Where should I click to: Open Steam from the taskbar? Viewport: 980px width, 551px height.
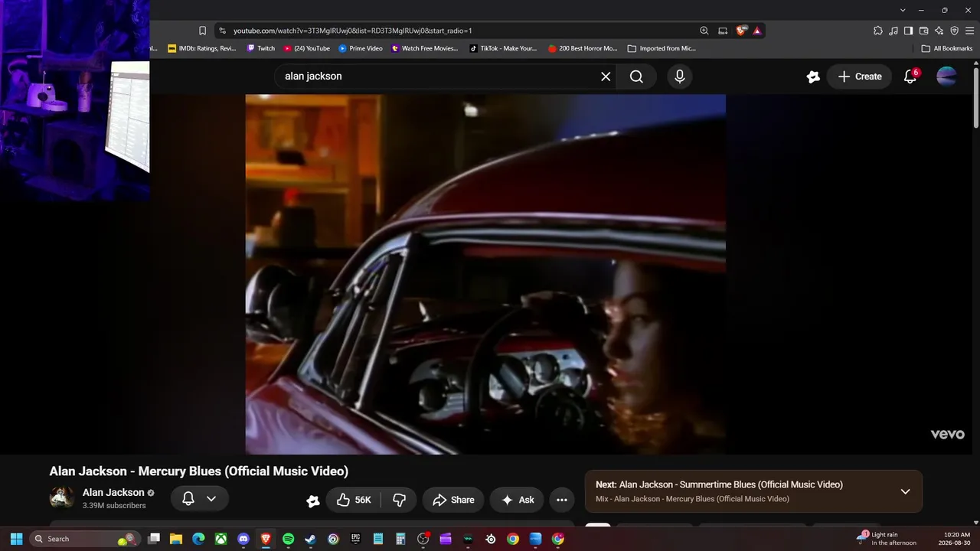pyautogui.click(x=310, y=539)
